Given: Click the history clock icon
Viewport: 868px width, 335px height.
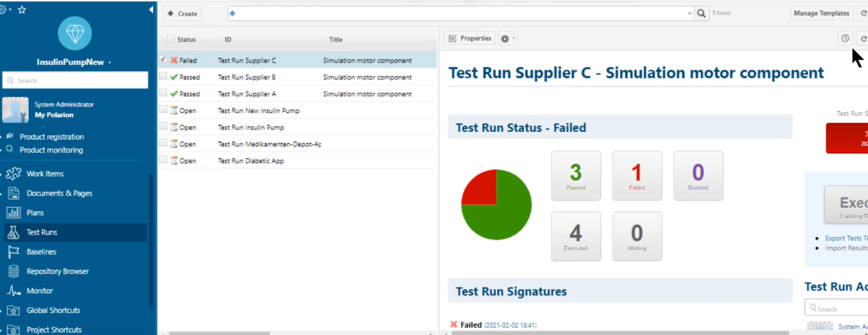Looking at the screenshot, I should pyautogui.click(x=844, y=39).
